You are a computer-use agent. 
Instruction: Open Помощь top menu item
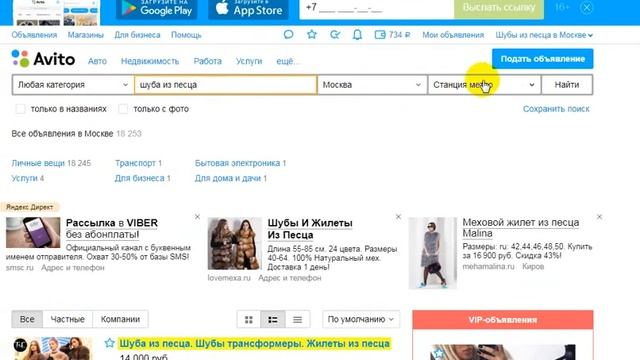186,35
